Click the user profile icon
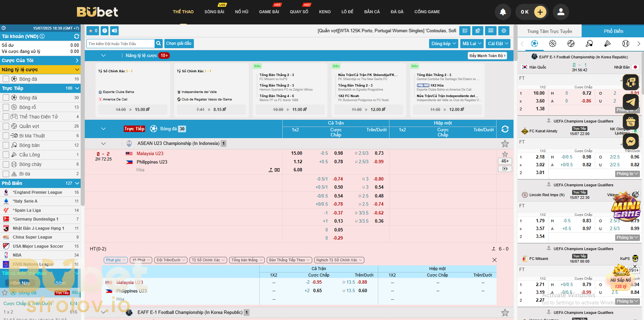This screenshot has width=644, height=320. [x=561, y=12]
